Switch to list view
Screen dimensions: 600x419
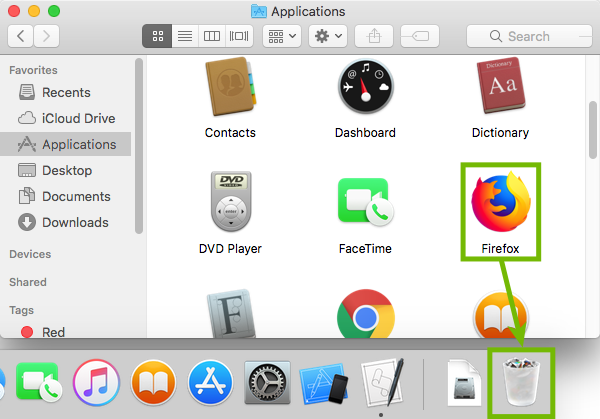click(185, 36)
